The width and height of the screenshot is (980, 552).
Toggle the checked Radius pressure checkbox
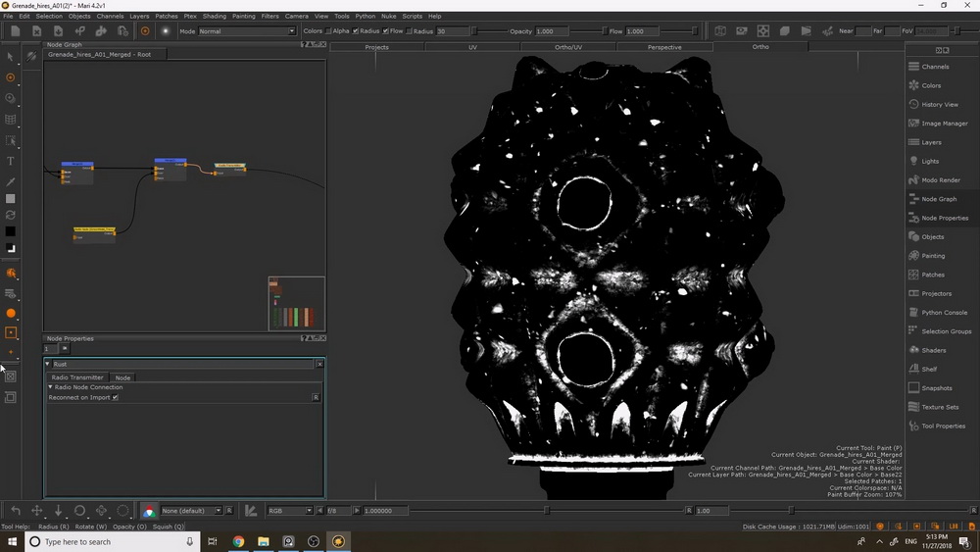pyautogui.click(x=356, y=30)
